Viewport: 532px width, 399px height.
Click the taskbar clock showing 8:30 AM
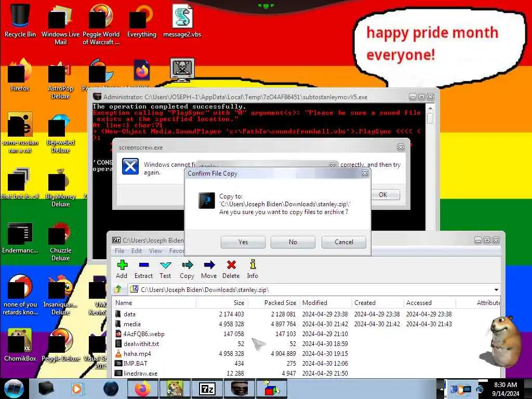(x=506, y=389)
